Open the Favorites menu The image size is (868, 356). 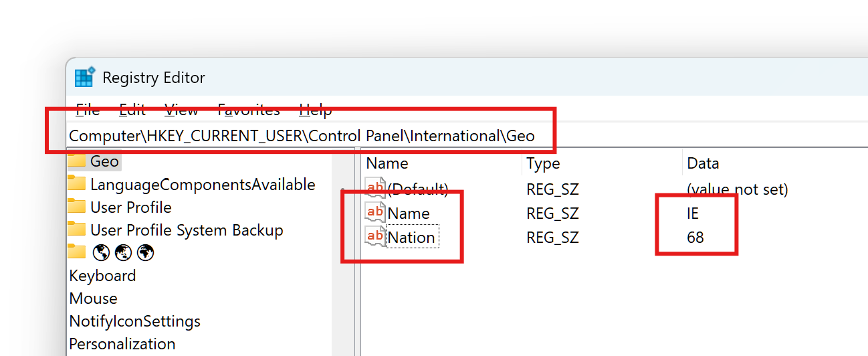[249, 110]
